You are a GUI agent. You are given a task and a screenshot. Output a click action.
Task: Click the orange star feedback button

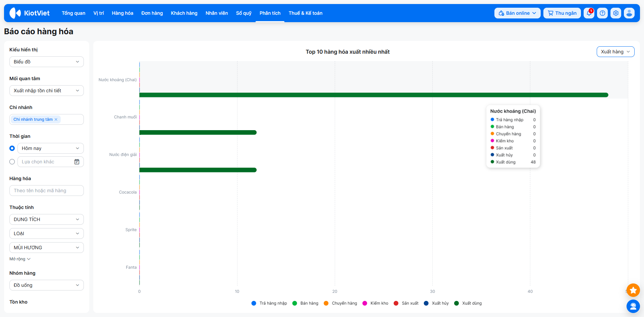[633, 290]
